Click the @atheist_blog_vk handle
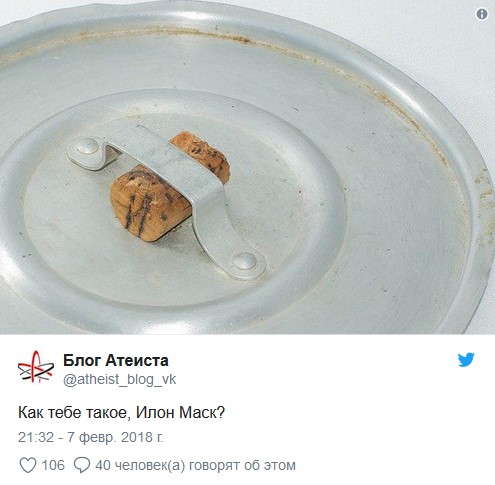This screenshot has height=485, width=495. 119,380
